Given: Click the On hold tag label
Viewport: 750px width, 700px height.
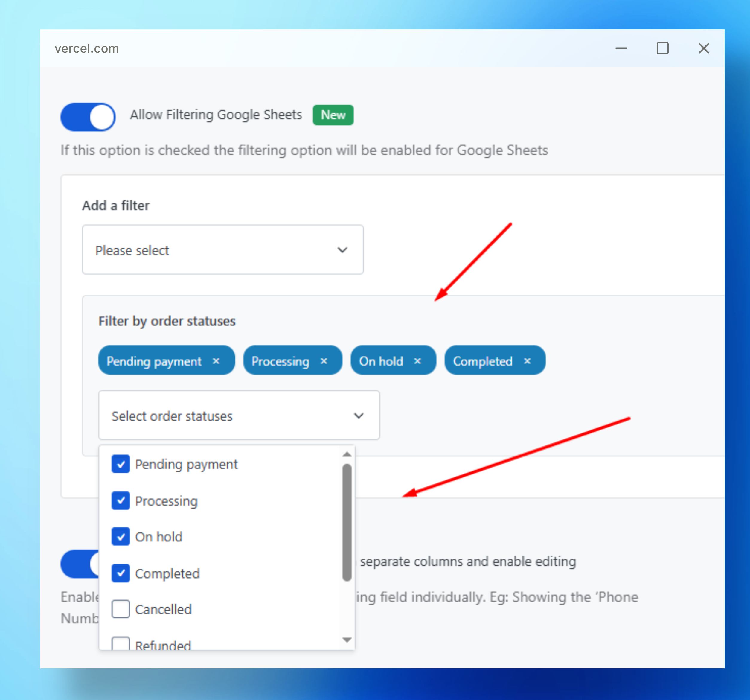Looking at the screenshot, I should point(381,361).
